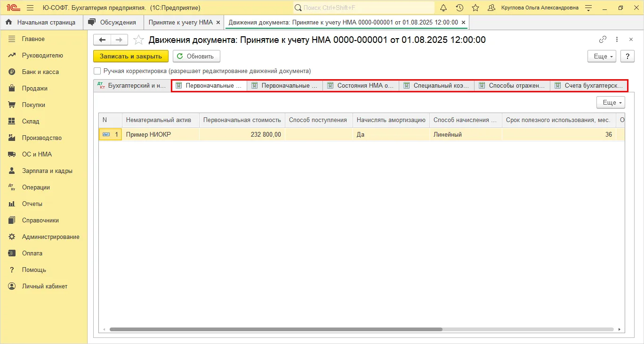
Task: Open the three-dots form menu icon
Action: point(617,40)
